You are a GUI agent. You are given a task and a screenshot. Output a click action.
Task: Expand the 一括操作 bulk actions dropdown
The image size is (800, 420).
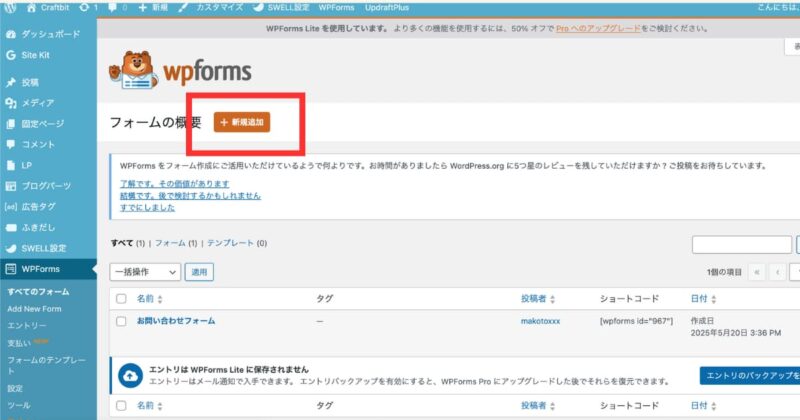coord(145,272)
